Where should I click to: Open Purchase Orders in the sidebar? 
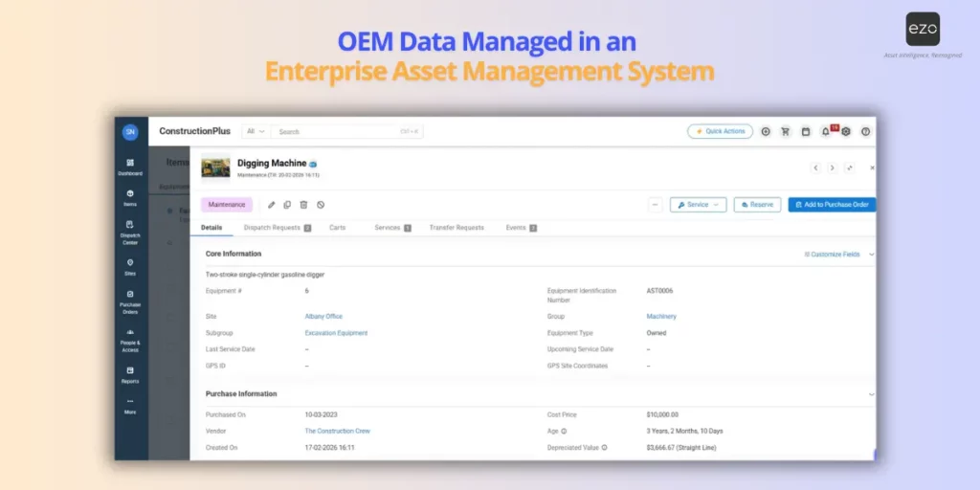130,301
